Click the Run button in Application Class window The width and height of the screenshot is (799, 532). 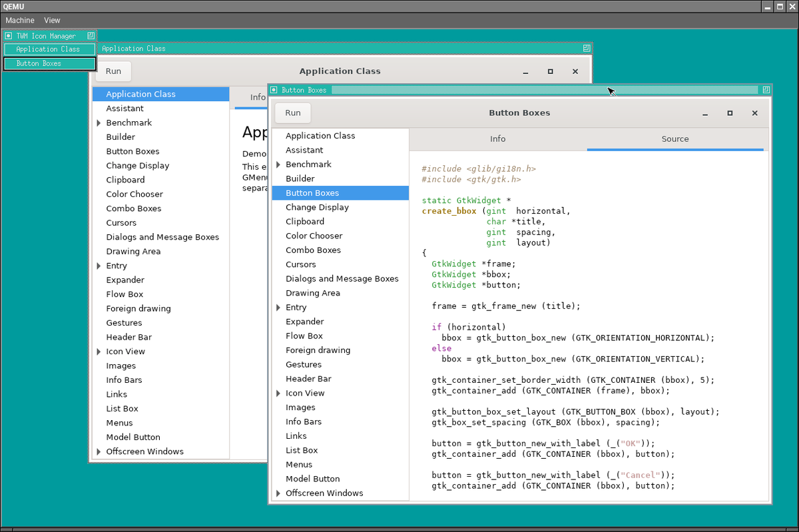click(x=113, y=71)
